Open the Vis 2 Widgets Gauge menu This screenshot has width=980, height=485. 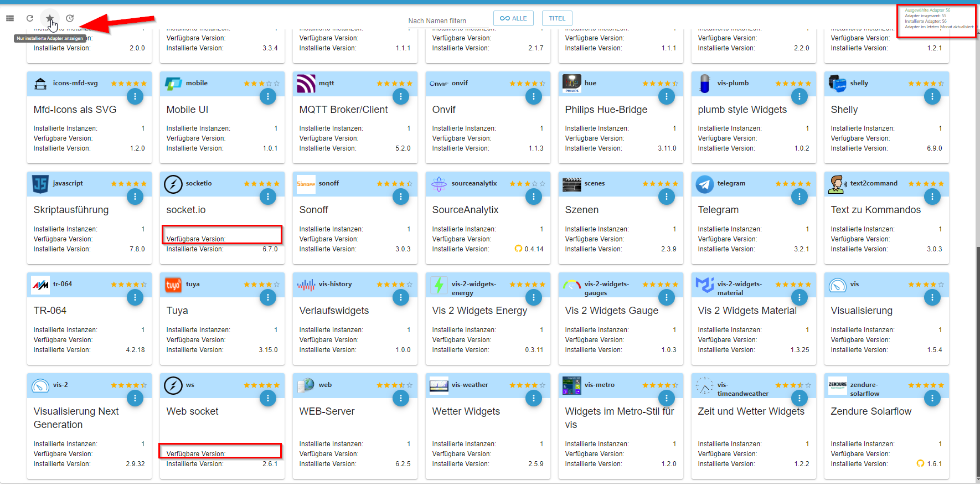(667, 297)
